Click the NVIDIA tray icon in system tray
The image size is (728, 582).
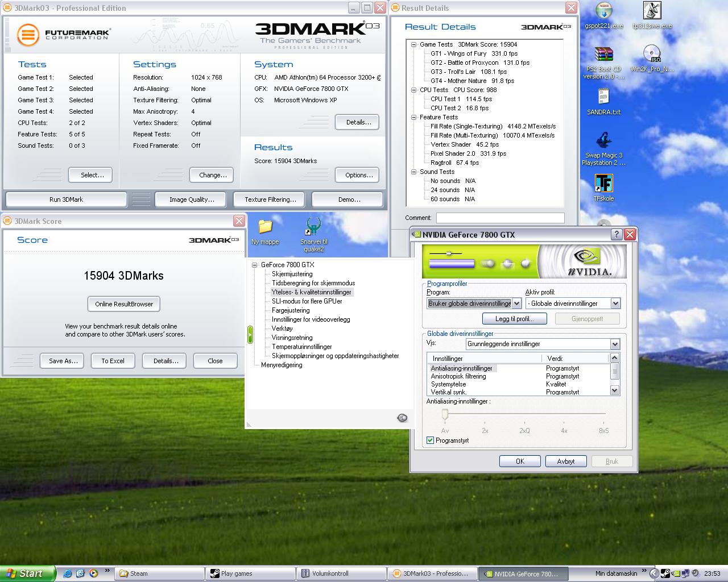pyautogui.click(x=675, y=573)
